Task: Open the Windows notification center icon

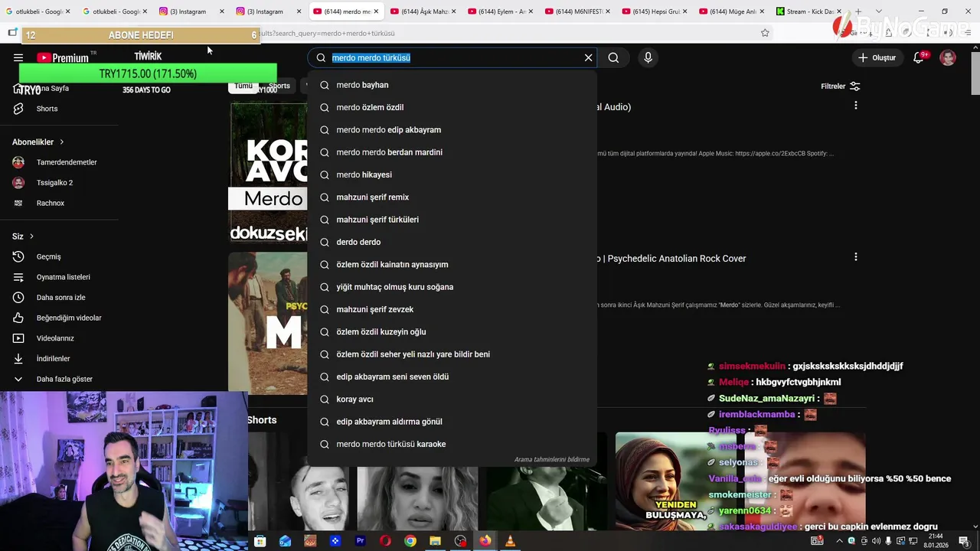Action: pos(964,541)
